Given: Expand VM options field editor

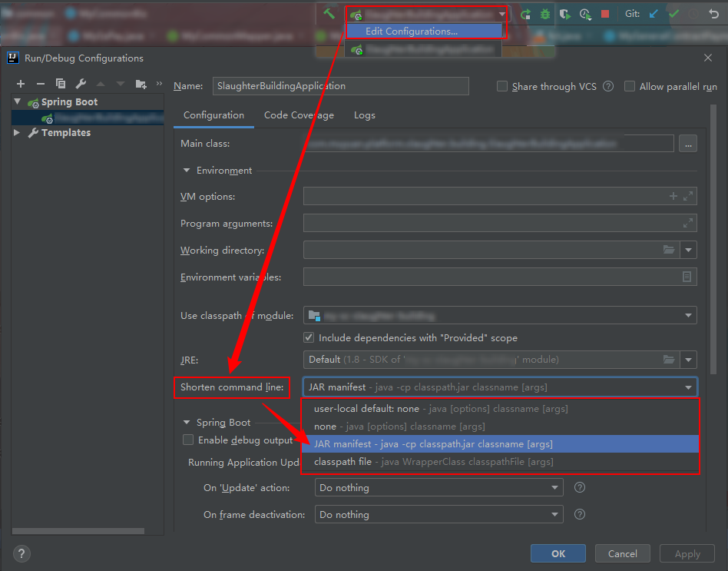Looking at the screenshot, I should coord(687,196).
